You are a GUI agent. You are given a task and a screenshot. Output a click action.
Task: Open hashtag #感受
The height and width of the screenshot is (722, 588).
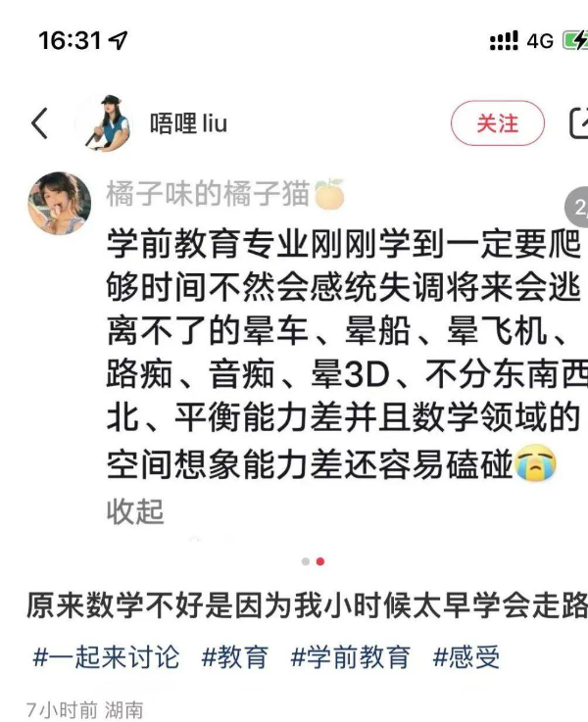coord(465,656)
